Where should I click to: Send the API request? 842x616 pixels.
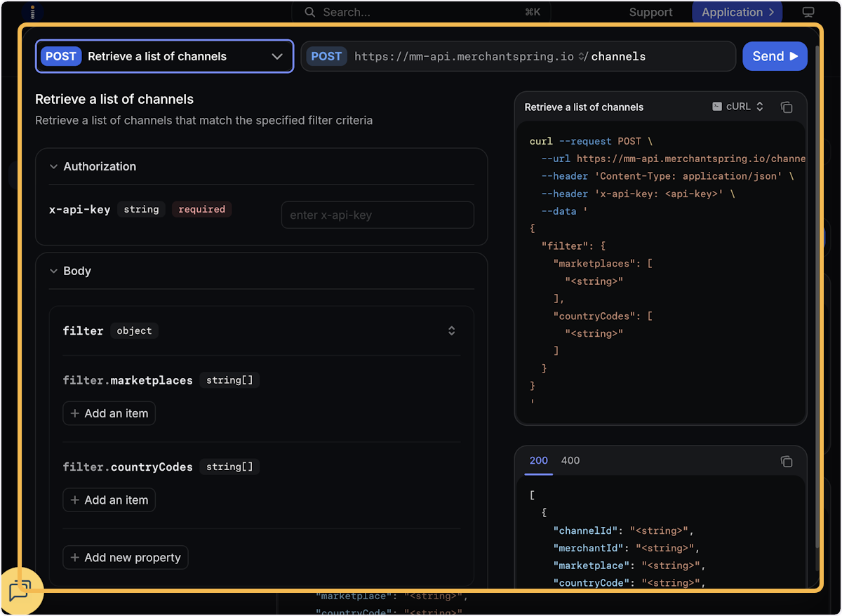(x=775, y=56)
